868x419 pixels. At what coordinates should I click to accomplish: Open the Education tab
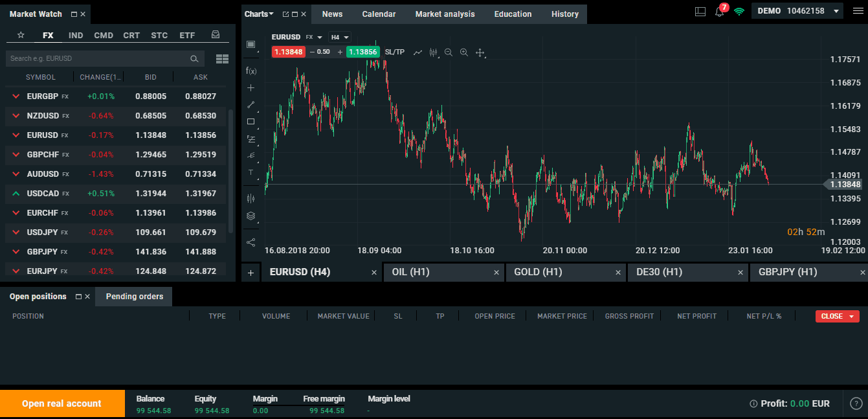click(513, 14)
